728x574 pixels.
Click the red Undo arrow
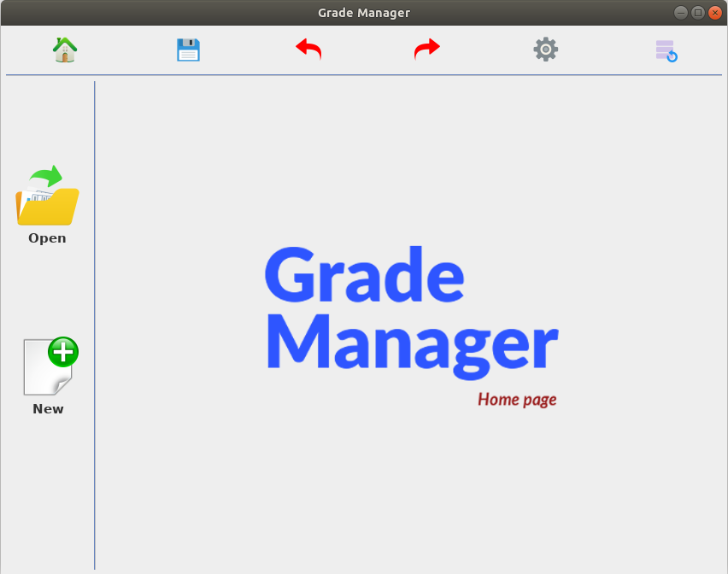[308, 49]
